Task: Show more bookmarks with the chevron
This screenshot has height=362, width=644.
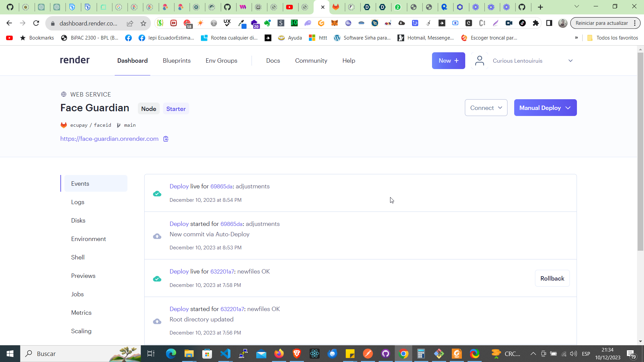Action: 576,38
